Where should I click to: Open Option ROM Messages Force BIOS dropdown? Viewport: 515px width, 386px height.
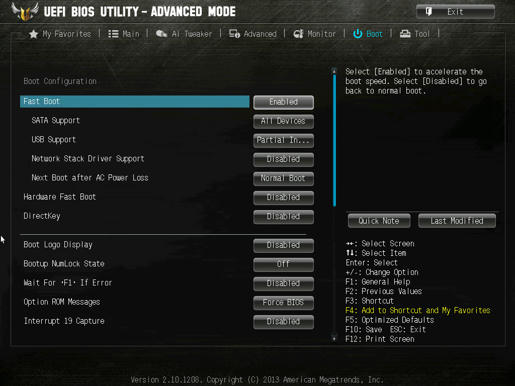[x=283, y=302]
